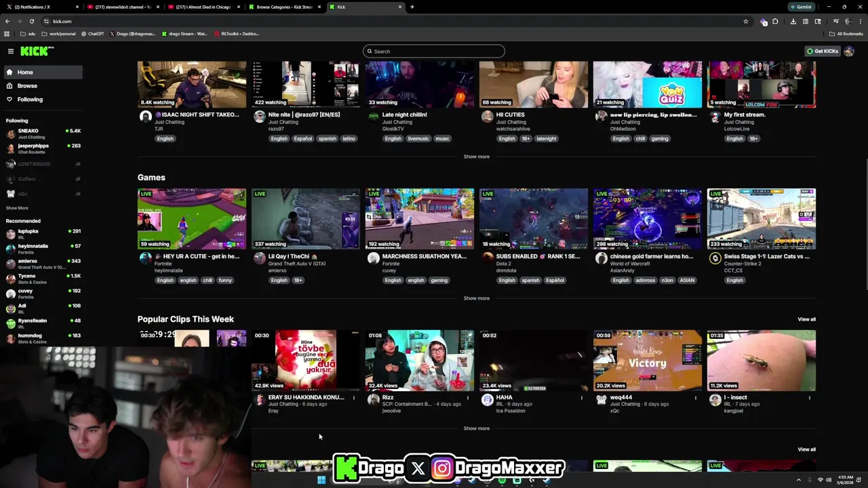This screenshot has height=488, width=868.
Task: Bookmark this page with star icon
Action: (746, 21)
